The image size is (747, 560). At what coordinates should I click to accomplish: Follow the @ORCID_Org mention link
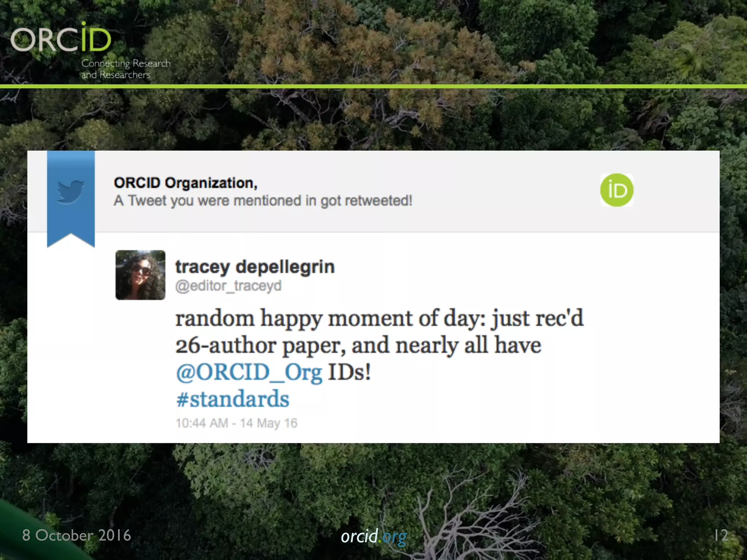click(249, 372)
